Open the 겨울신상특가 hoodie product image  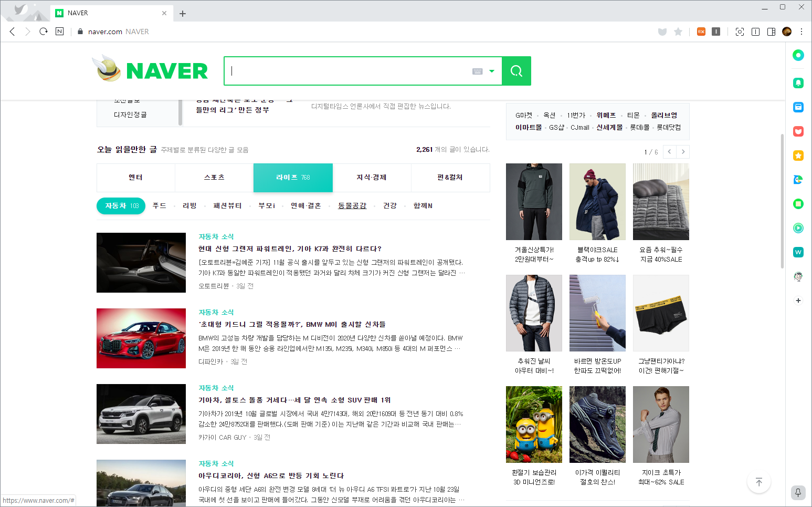534,202
